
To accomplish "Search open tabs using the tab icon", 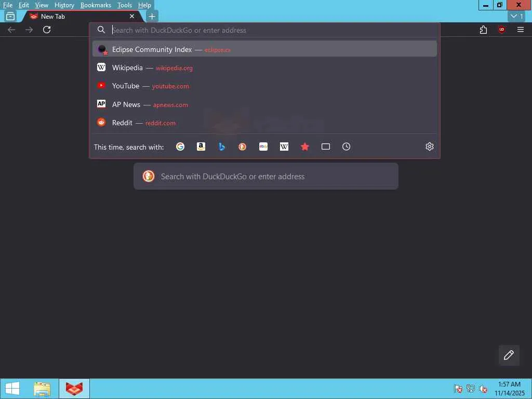I will point(326,147).
